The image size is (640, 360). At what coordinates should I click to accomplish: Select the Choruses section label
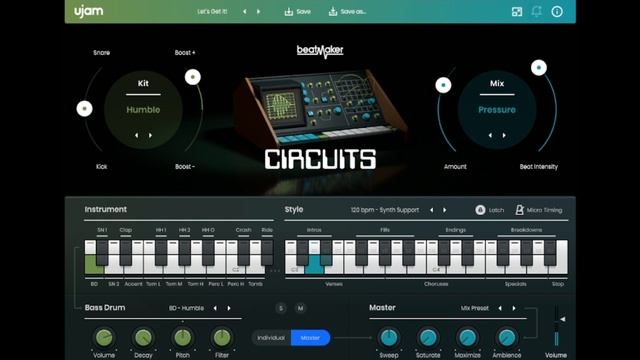(x=436, y=284)
